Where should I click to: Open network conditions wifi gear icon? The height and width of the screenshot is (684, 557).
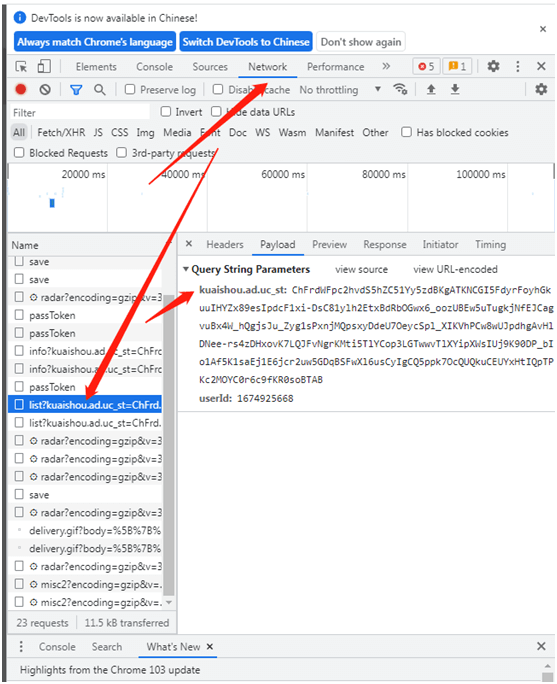tap(400, 89)
